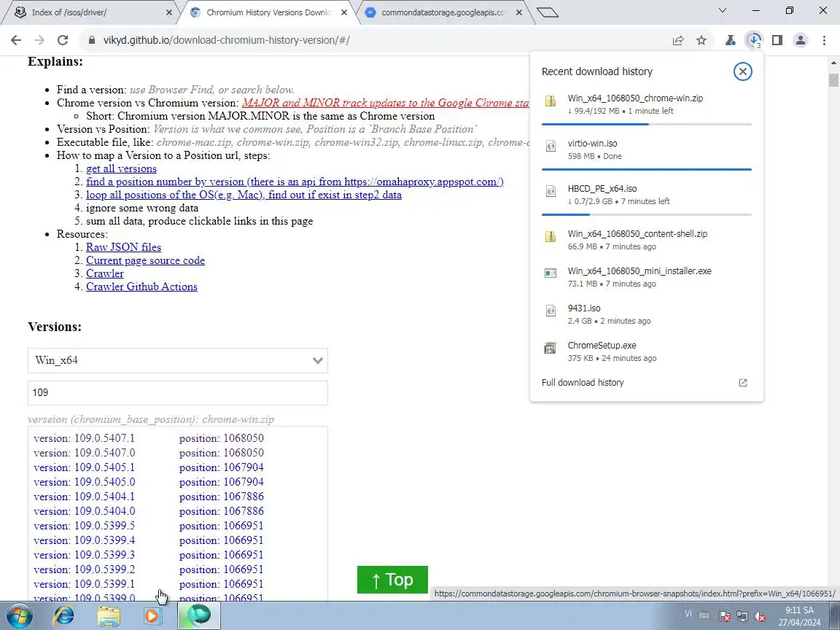840x630 pixels.
Task: Open the Raw JSON files link
Action: pos(124,247)
